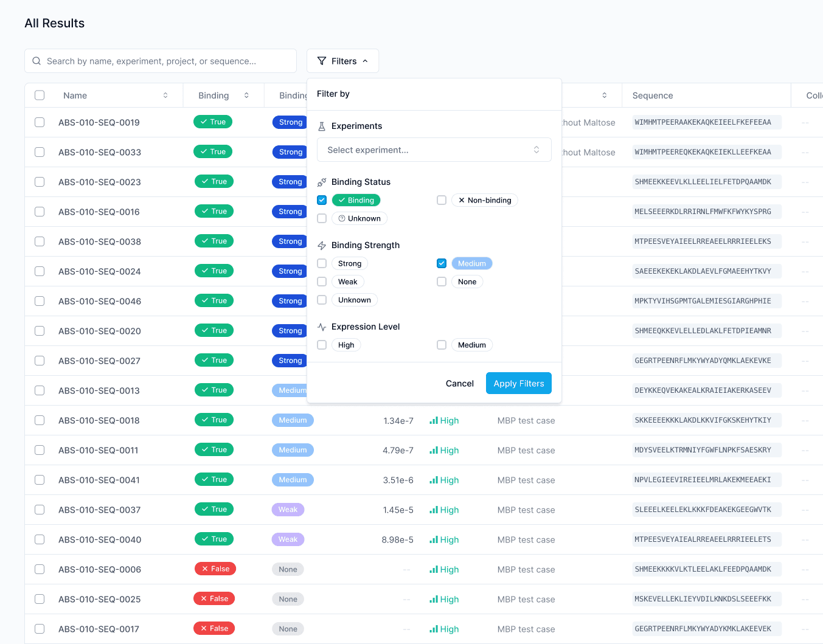This screenshot has height=644, width=823.
Task: Click the Sequence column header
Action: pyautogui.click(x=652, y=95)
